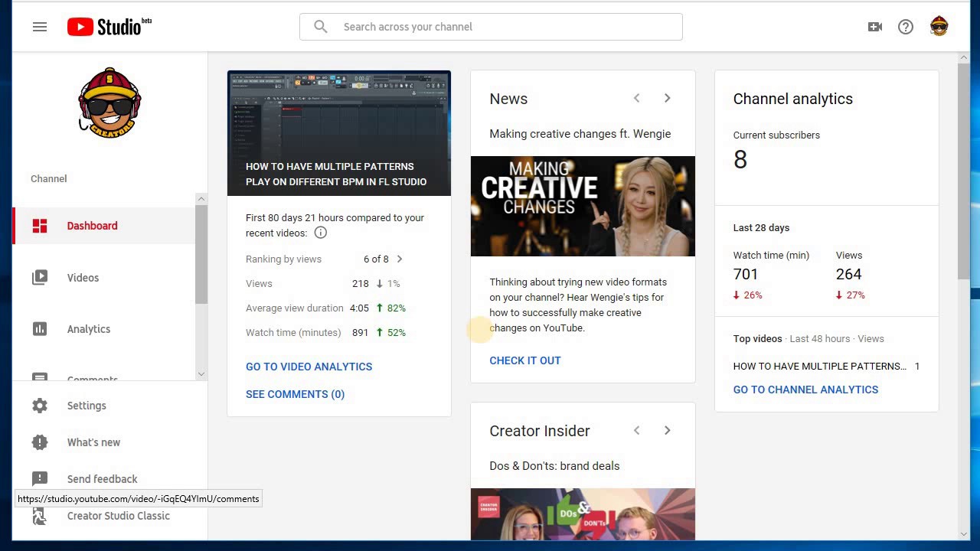Click the search across your channel field
980x551 pixels.
pyautogui.click(x=491, y=27)
